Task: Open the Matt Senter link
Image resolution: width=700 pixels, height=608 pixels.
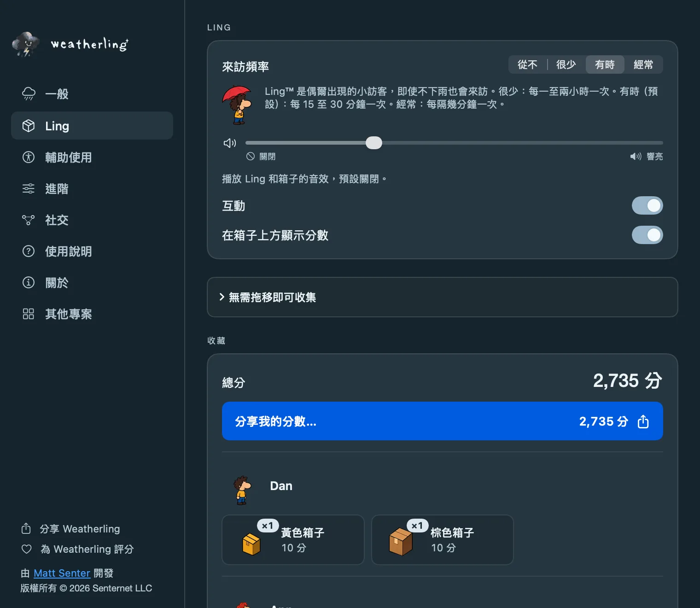Action: (x=62, y=573)
